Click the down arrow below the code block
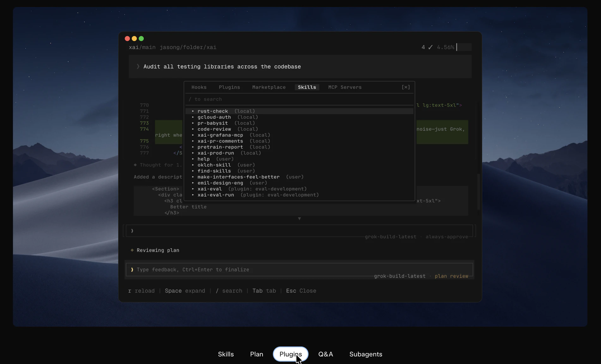The height and width of the screenshot is (364, 601). 299,219
